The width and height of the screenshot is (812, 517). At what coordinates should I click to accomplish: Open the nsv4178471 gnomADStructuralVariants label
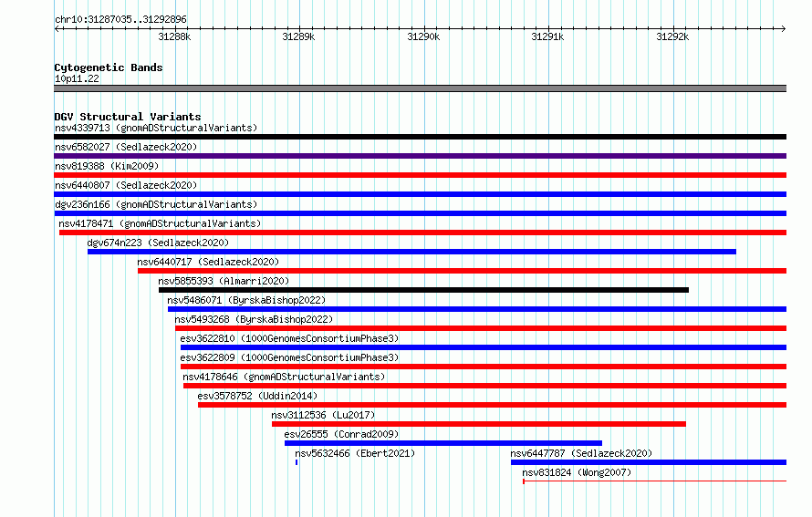click(x=160, y=223)
